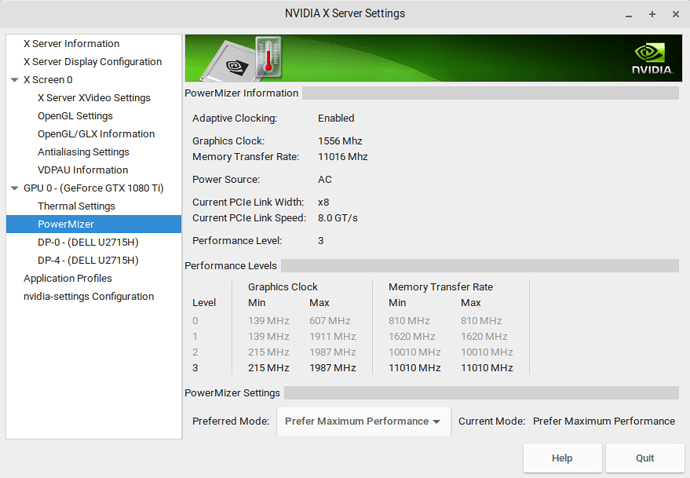The image size is (690, 478).
Task: Minimize the NVIDIA X Server Settings window
Action: pyautogui.click(x=629, y=15)
